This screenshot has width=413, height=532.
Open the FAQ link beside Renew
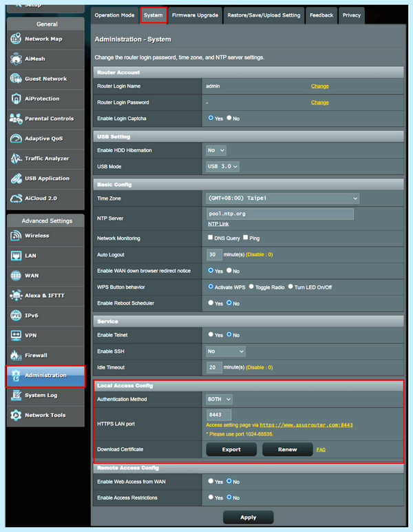[x=321, y=450]
